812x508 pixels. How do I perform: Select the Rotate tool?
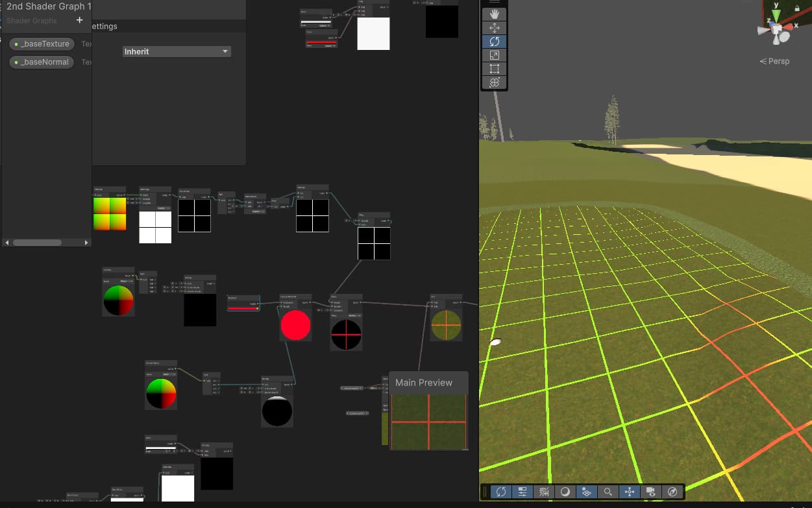click(494, 41)
